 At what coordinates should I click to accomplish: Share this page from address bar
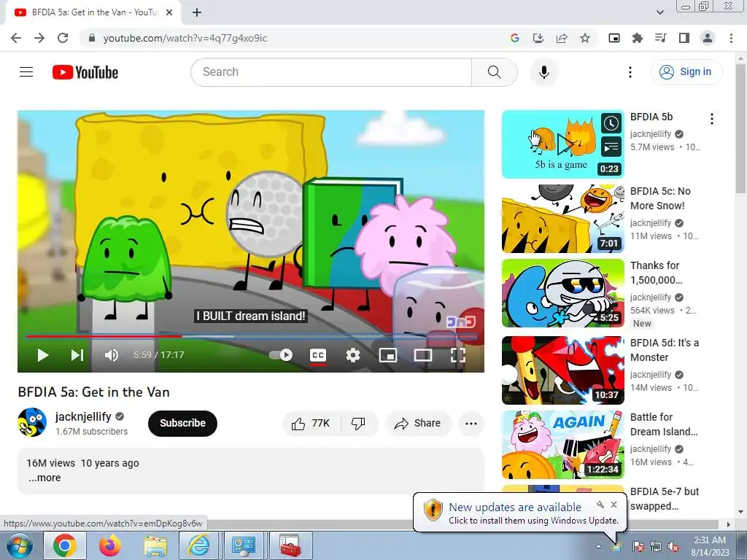click(562, 38)
